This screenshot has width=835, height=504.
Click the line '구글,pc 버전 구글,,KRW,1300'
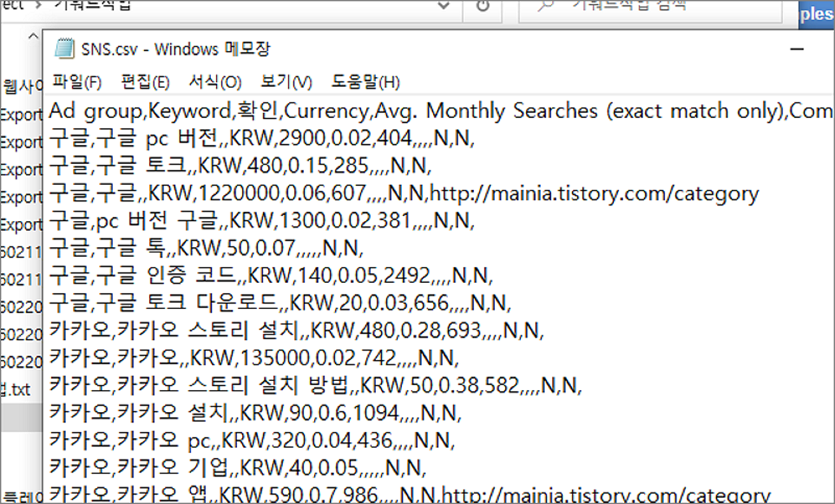[262, 221]
